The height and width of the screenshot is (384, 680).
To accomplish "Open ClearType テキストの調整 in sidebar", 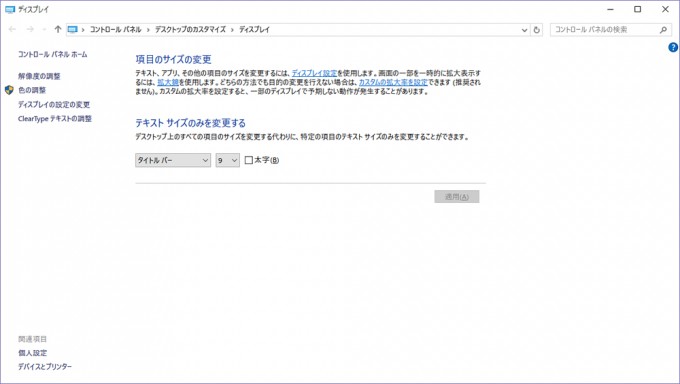I will [x=55, y=118].
